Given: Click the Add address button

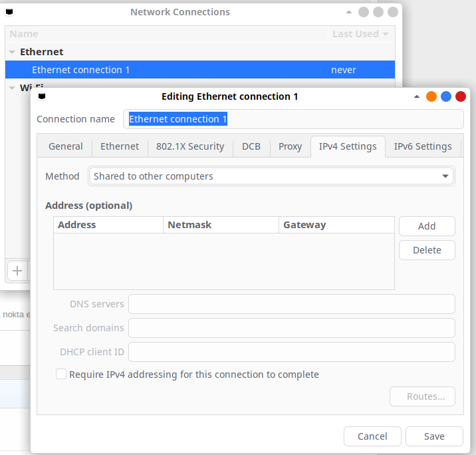Looking at the screenshot, I should coord(427,226).
